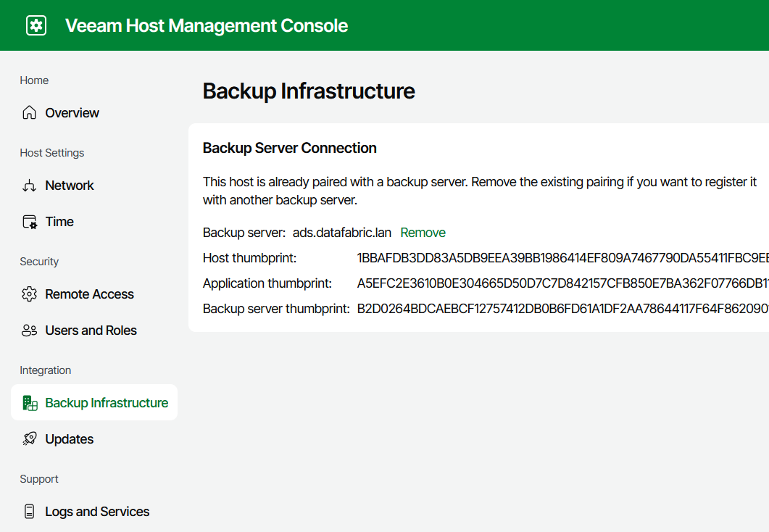Click the Veeam console gear logo icon

(36, 25)
